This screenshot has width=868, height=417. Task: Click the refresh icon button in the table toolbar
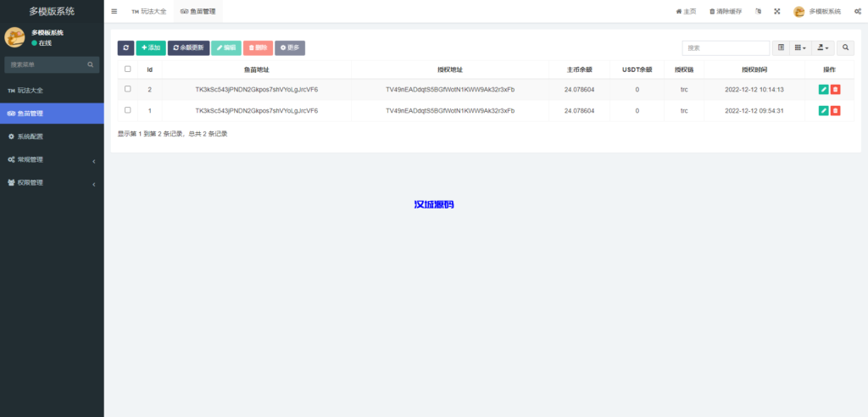click(x=125, y=48)
